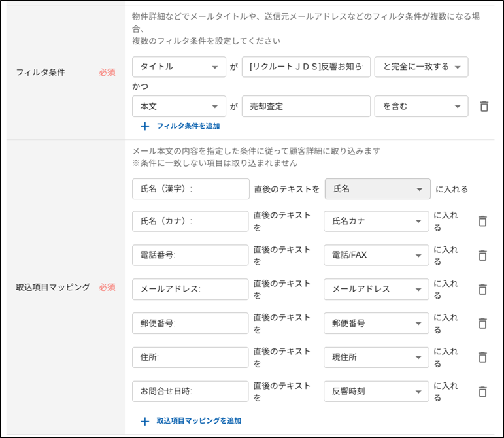504x438 pixels.
Task: Click the 電話番号: keyword field
Action: (x=190, y=255)
